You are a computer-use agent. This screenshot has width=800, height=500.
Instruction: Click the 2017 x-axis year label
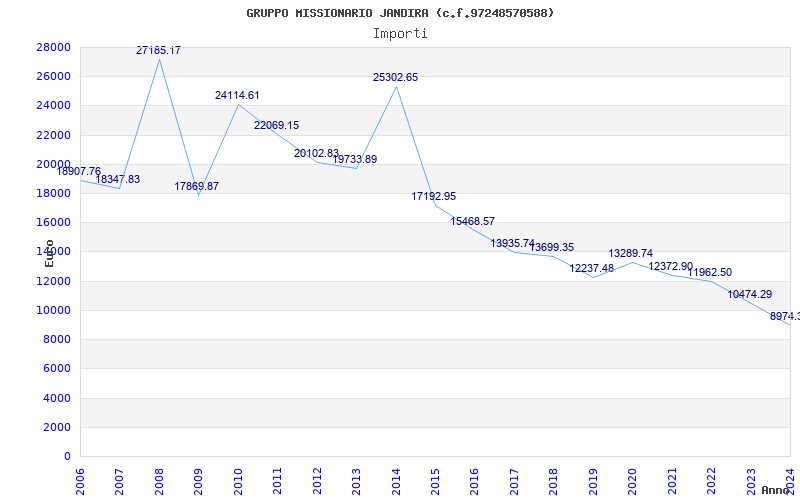tap(514, 481)
